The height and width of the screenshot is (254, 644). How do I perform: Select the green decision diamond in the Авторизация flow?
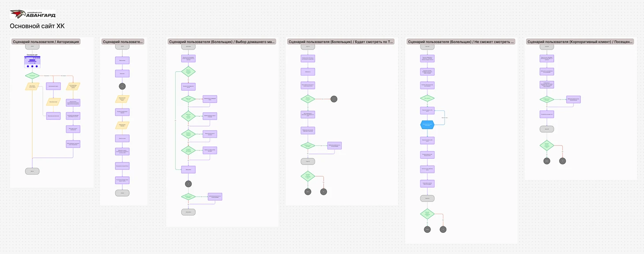[x=32, y=75]
